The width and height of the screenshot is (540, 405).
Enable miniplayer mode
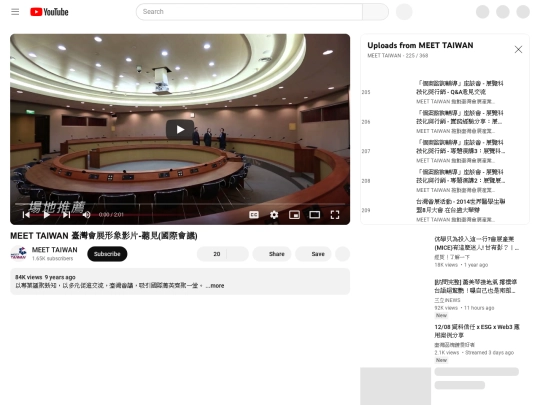click(x=294, y=215)
